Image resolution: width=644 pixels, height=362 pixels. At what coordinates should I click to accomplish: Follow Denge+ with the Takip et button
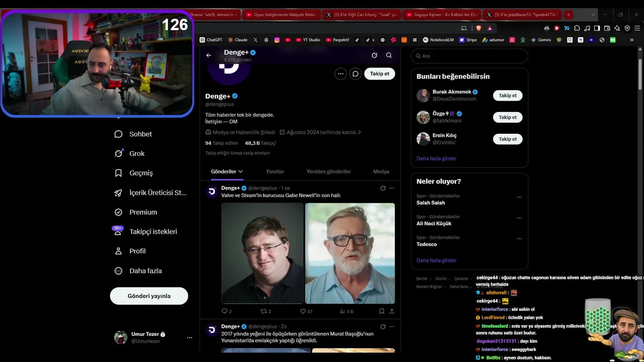tap(379, 74)
